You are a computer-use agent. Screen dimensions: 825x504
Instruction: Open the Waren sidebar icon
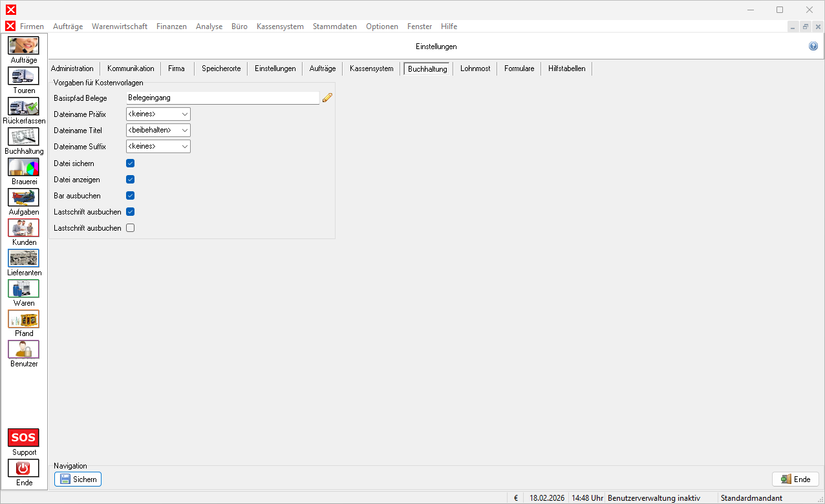click(23, 289)
